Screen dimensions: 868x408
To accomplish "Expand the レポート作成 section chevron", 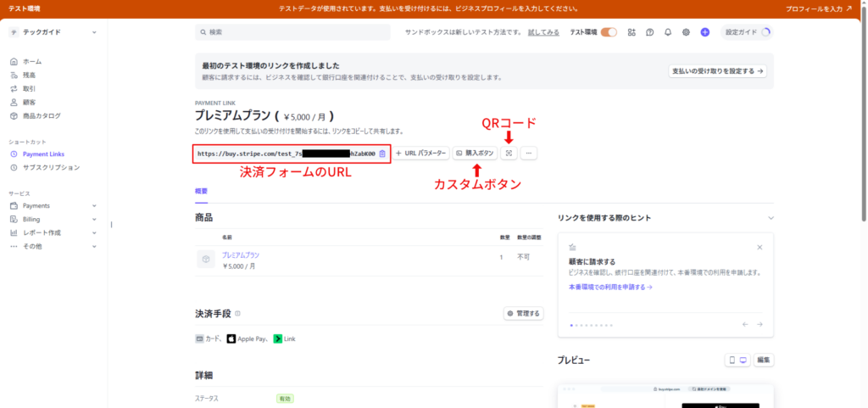I will click(x=94, y=232).
